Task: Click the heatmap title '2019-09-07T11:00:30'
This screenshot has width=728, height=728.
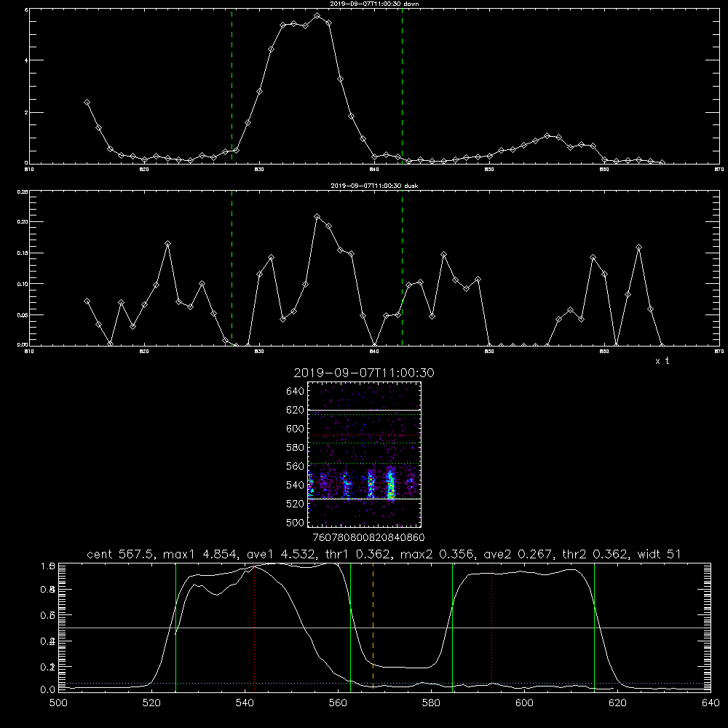Action: pos(364,373)
